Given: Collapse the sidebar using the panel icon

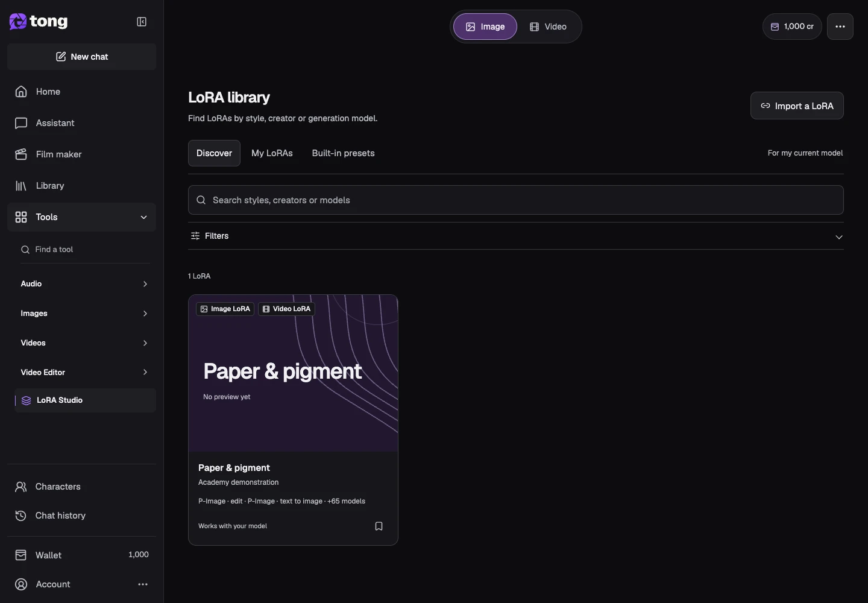Looking at the screenshot, I should pyautogui.click(x=142, y=22).
